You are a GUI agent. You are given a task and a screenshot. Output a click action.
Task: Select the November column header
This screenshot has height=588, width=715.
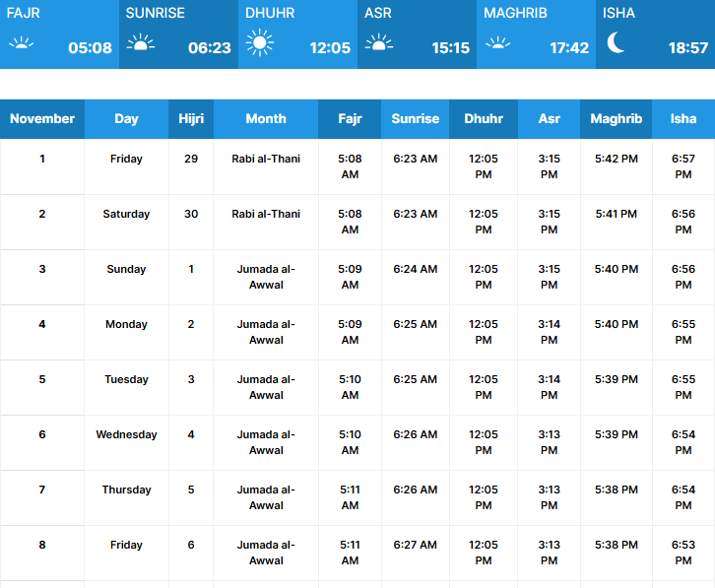tap(42, 119)
